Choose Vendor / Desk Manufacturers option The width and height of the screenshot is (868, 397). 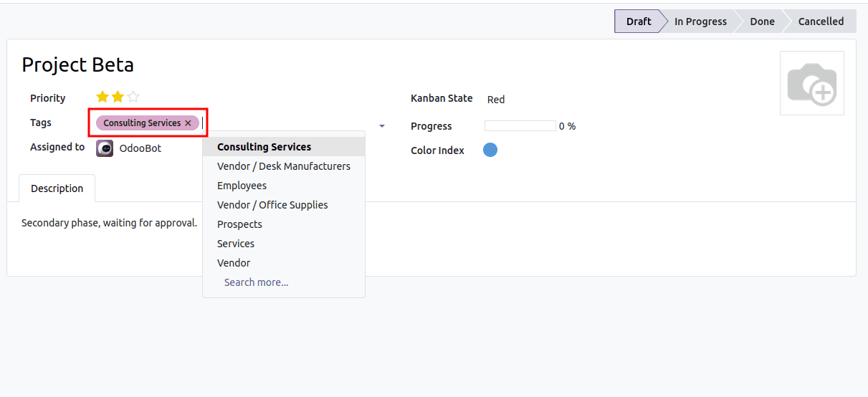tap(284, 166)
